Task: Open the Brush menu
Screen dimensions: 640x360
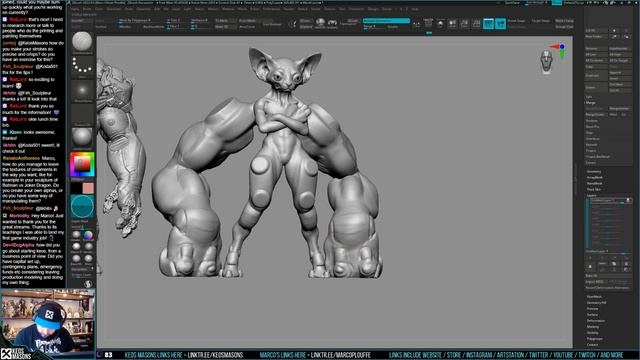Action: click(x=87, y=9)
